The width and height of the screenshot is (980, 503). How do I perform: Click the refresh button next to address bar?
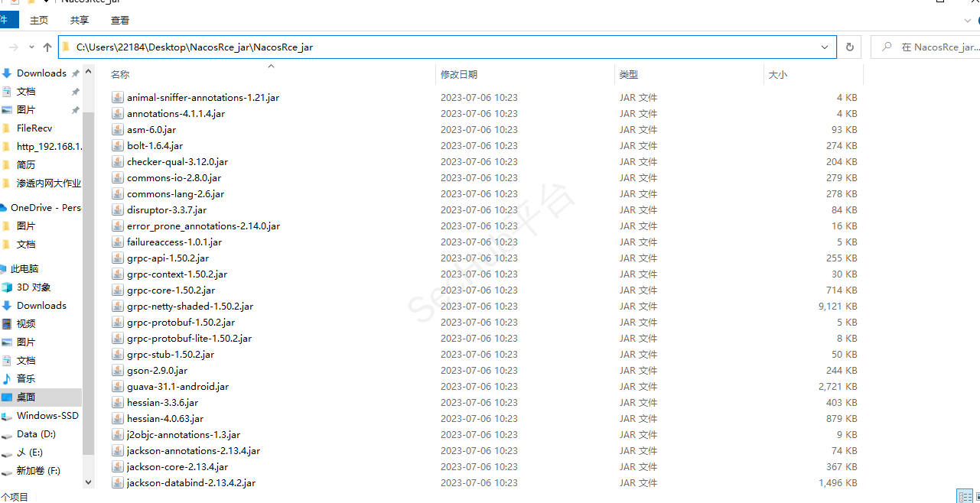click(x=849, y=47)
